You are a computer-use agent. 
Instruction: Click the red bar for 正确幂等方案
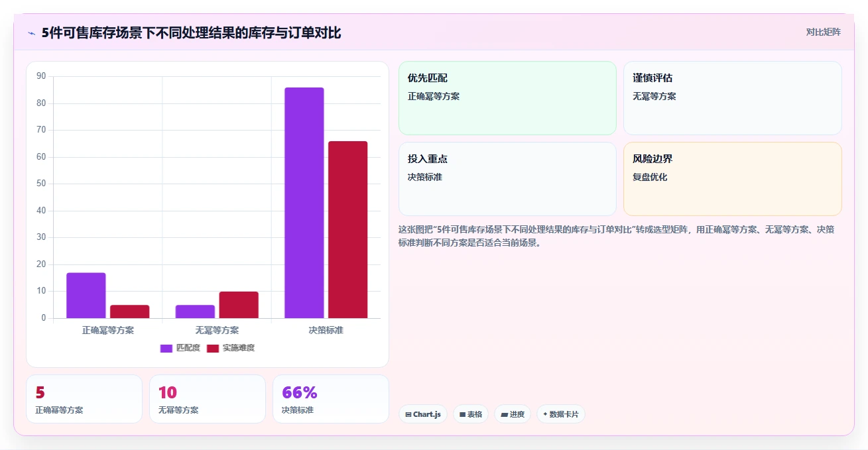coord(129,311)
